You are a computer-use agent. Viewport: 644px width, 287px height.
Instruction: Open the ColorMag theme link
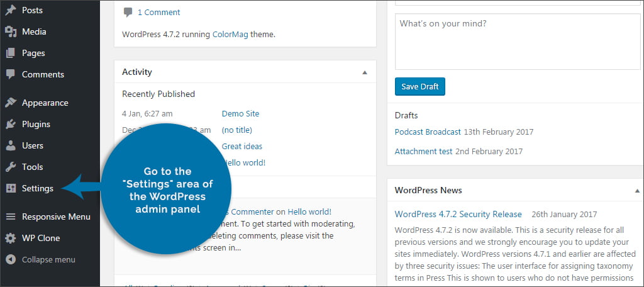(x=230, y=35)
